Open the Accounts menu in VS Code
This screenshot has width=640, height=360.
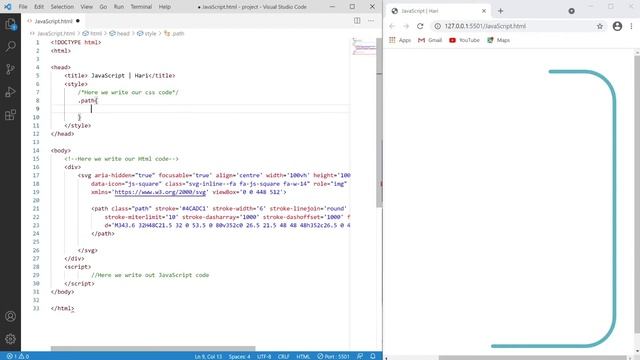pos(10,316)
